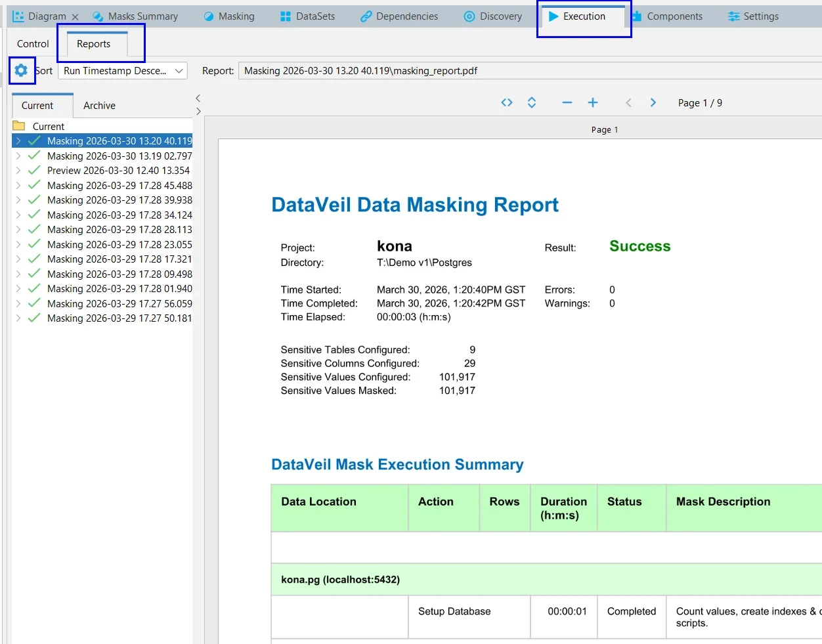Viewport: 822px width, 644px height.
Task: Click the fit-to-width icon in report toolbar
Action: pyautogui.click(x=506, y=102)
